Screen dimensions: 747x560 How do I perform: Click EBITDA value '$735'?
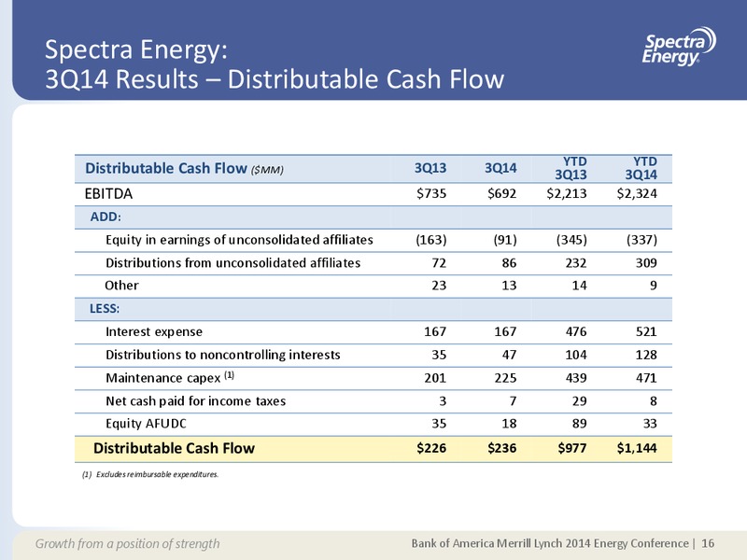coord(431,193)
